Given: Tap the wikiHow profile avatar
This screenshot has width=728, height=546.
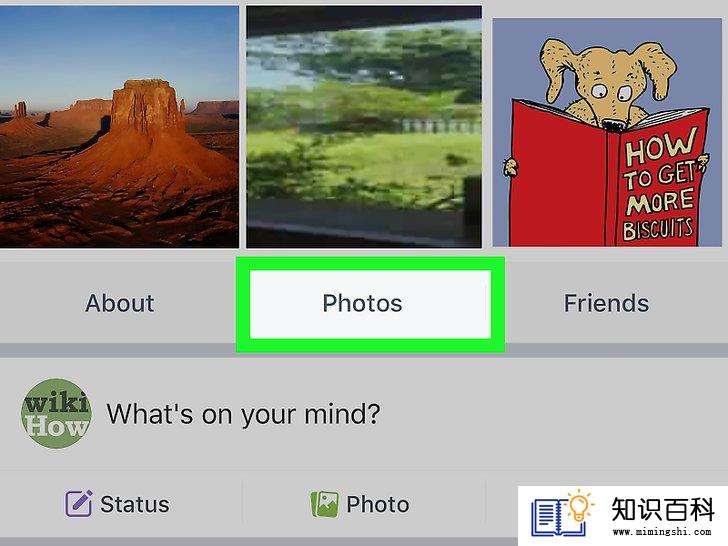Looking at the screenshot, I should pos(56,413).
